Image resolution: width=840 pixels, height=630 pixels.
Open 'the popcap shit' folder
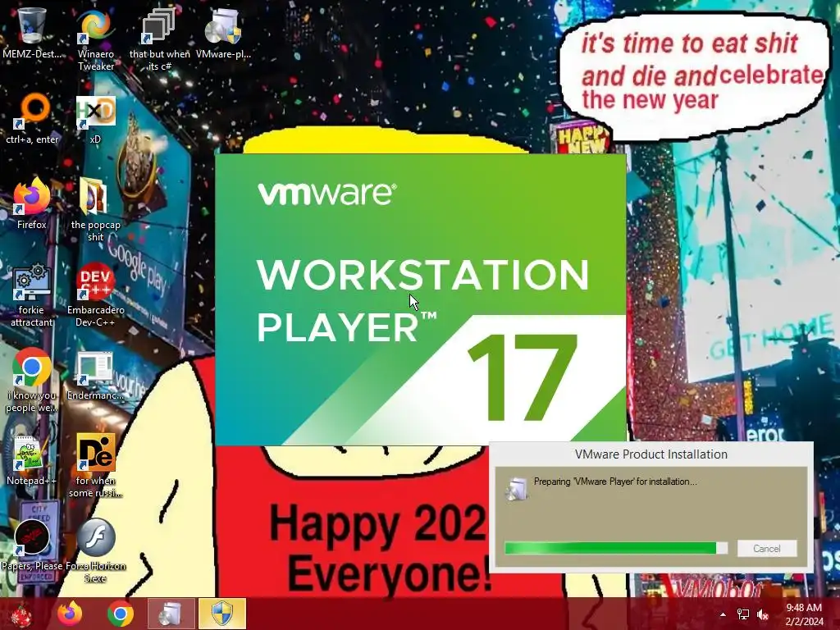point(95,210)
